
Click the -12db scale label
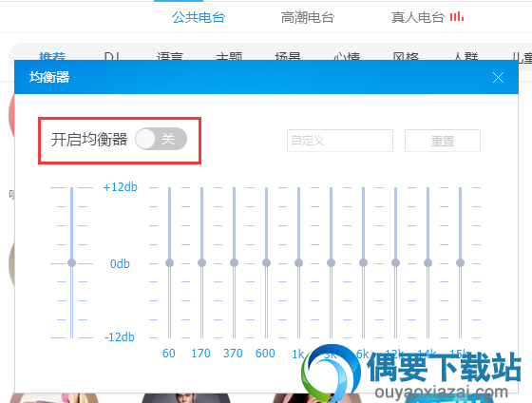[120, 337]
